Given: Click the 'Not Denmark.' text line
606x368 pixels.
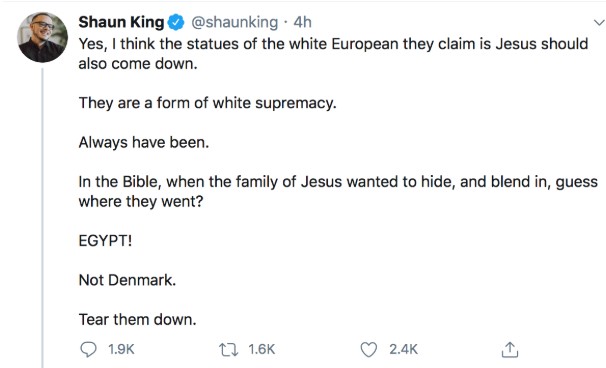Looking at the screenshot, I should tap(127, 280).
